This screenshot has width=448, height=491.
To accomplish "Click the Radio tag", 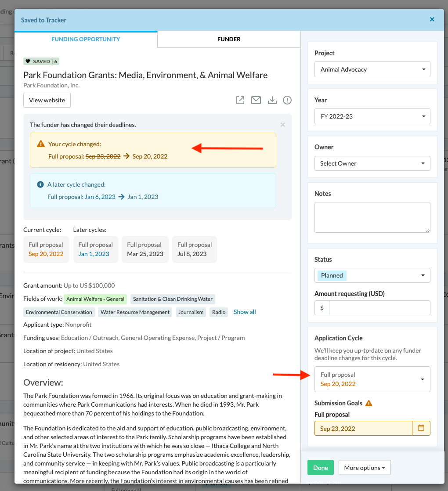I will [x=219, y=312].
